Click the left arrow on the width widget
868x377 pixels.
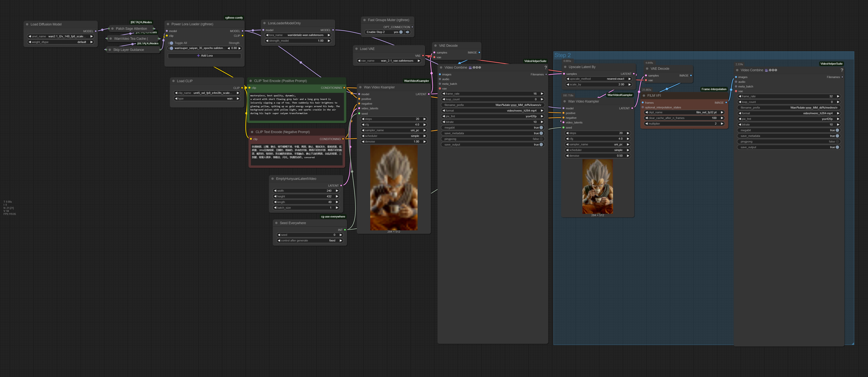275,191
